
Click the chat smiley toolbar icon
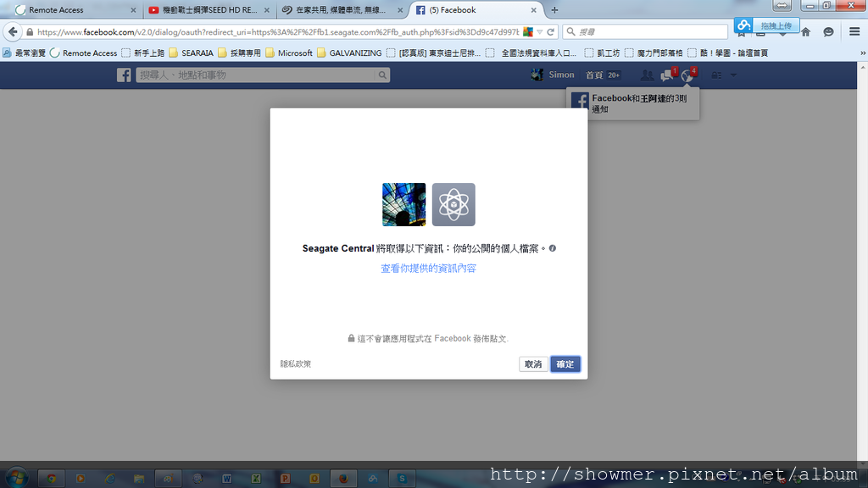[828, 32]
